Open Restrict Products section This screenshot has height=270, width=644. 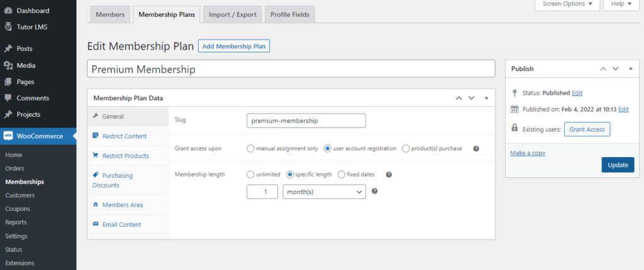pos(128,156)
